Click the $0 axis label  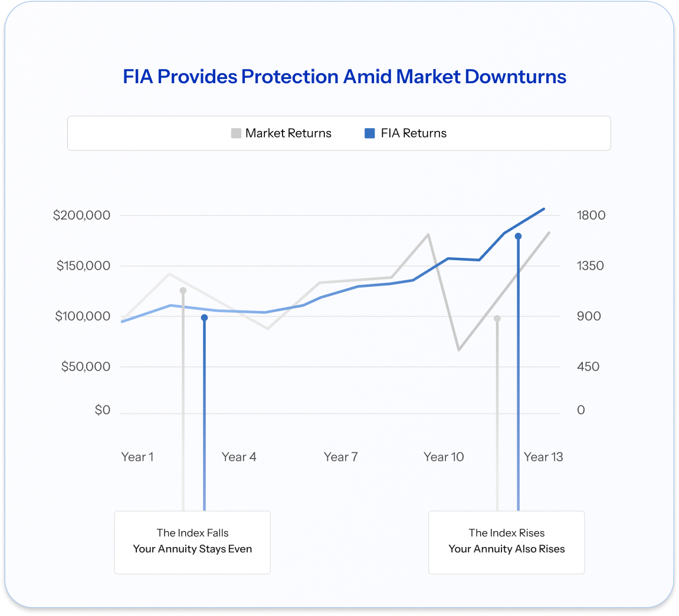click(103, 410)
